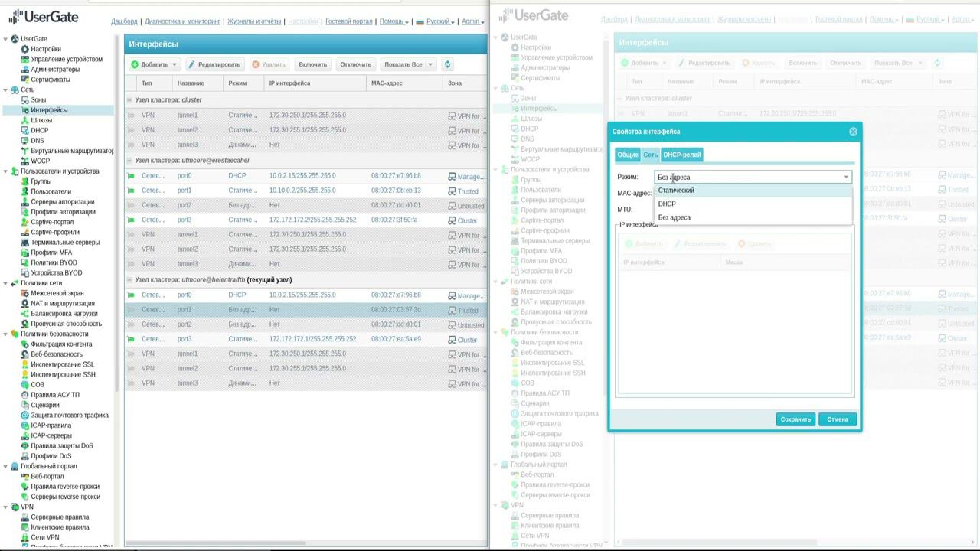Click the Сценарии icon in left window sidebar
The image size is (980, 551).
(x=25, y=405)
